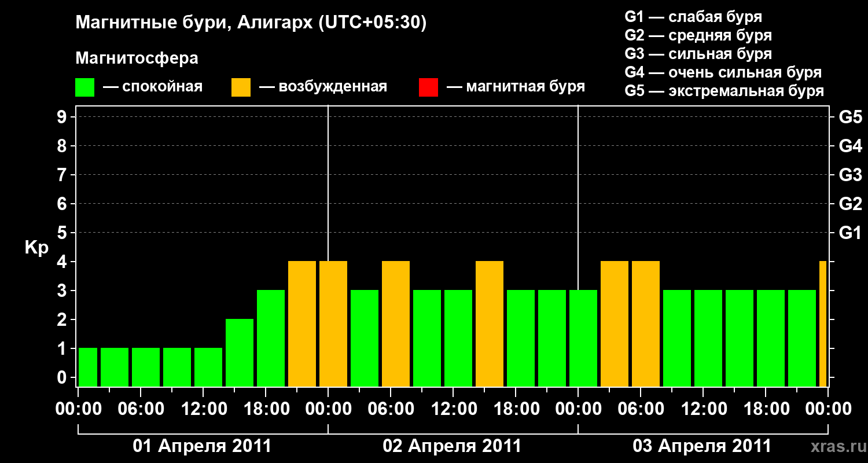
Task: Click the 'Kp' axis title
Action: tap(36, 248)
